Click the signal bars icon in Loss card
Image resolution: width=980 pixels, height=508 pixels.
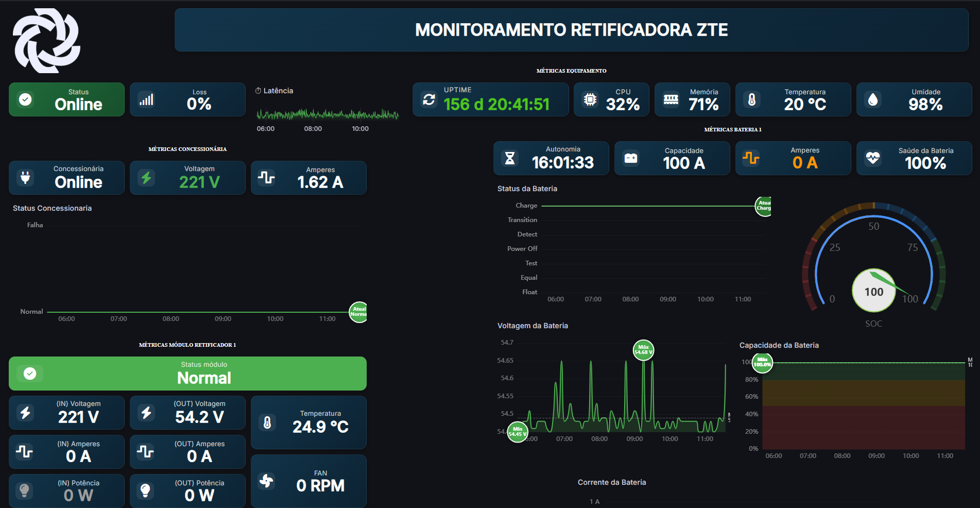(x=146, y=99)
